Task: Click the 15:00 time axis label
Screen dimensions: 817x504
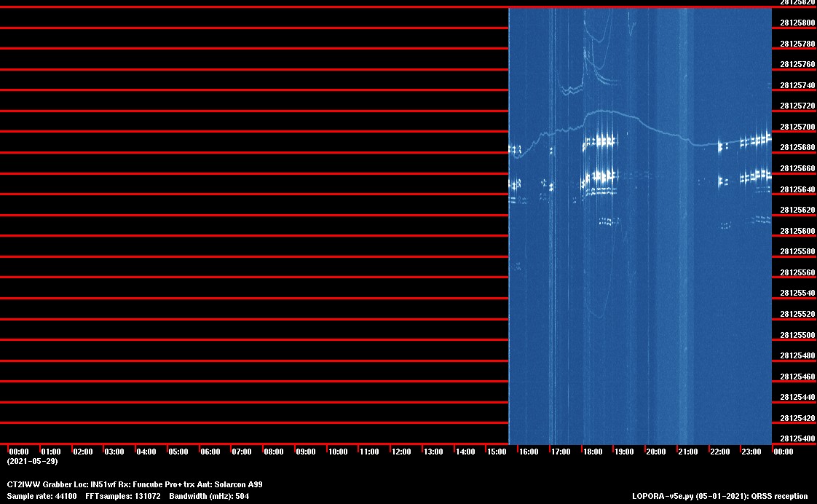Action: pyautogui.click(x=497, y=452)
